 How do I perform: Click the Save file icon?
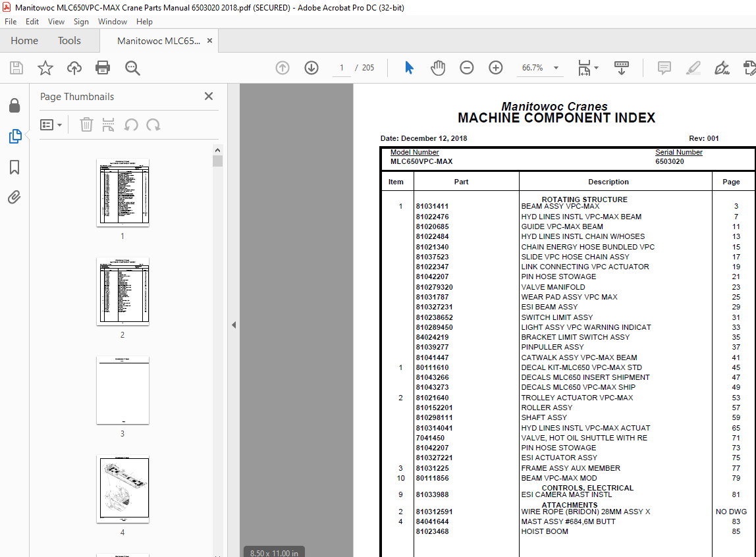tap(16, 68)
